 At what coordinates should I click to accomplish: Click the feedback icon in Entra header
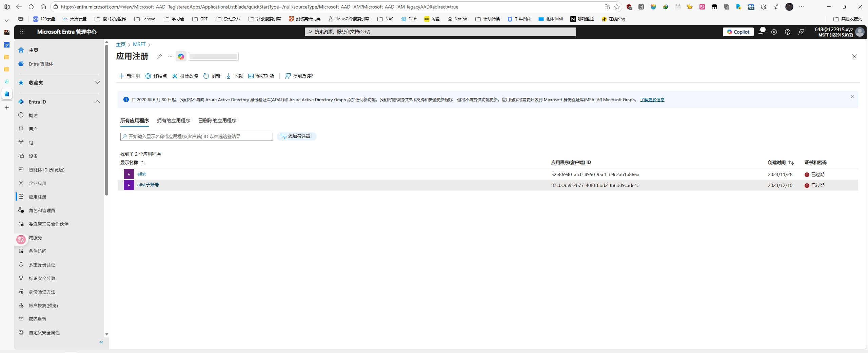coord(801,32)
